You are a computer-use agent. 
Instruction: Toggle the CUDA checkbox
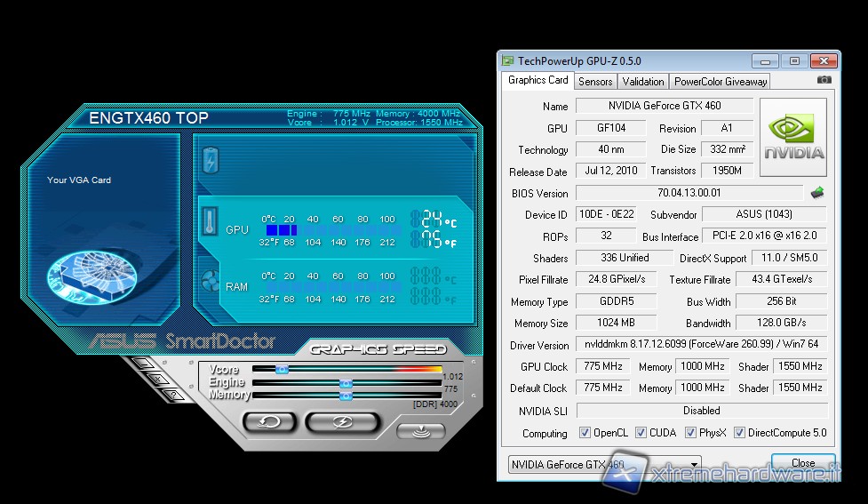[641, 433]
